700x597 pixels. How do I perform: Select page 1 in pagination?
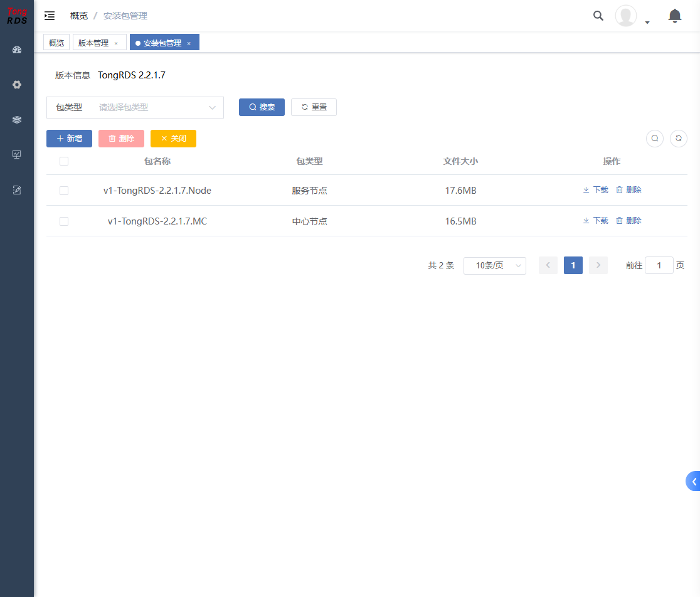pos(573,265)
